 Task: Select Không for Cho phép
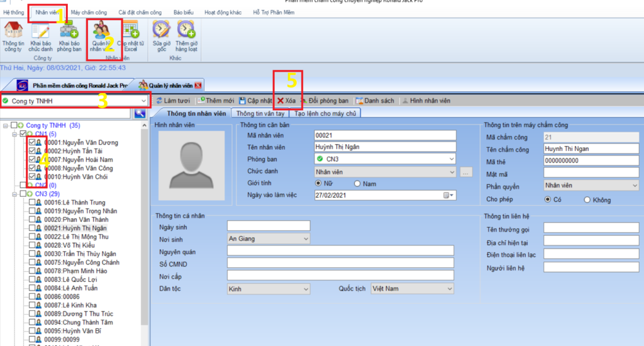(587, 199)
